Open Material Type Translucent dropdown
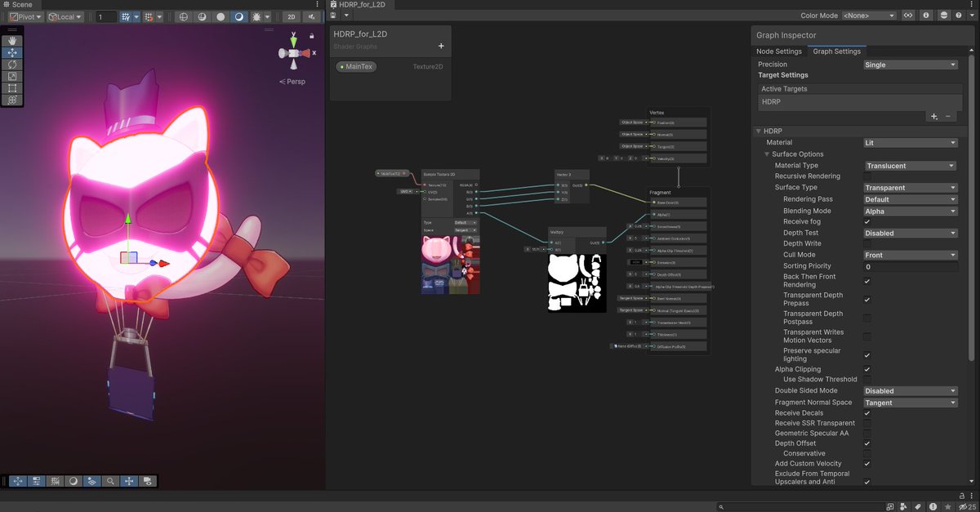 (911, 166)
